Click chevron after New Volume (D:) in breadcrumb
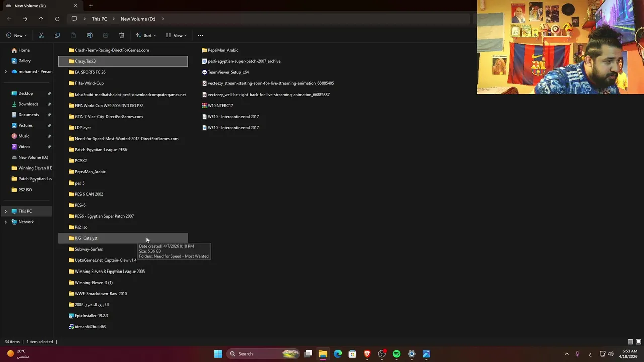Viewport: 644px width, 362px height. [163, 19]
